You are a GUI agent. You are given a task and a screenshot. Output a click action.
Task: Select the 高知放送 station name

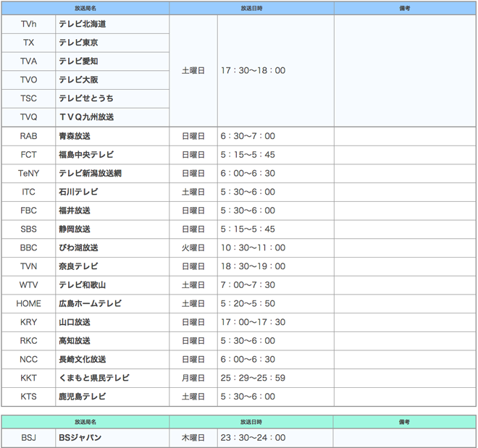click(x=75, y=340)
